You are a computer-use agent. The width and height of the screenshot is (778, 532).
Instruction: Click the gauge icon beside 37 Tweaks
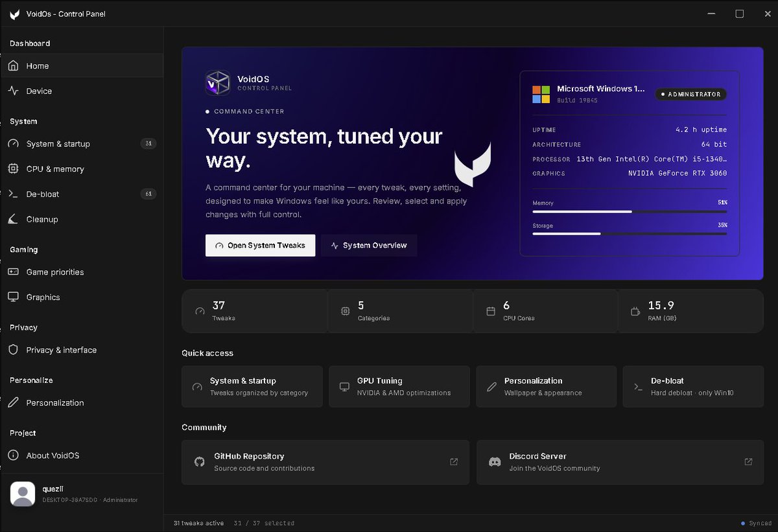click(x=200, y=311)
